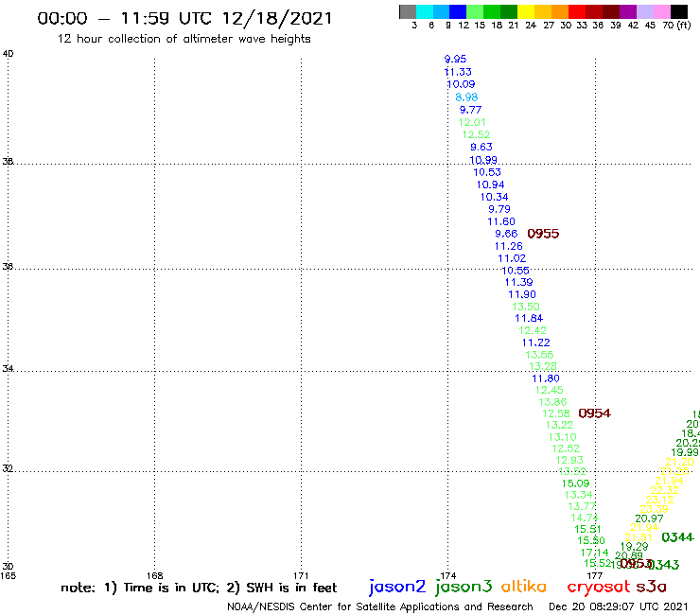Select the wave height value 11.90
This screenshot has height=615, width=700.
(x=522, y=294)
